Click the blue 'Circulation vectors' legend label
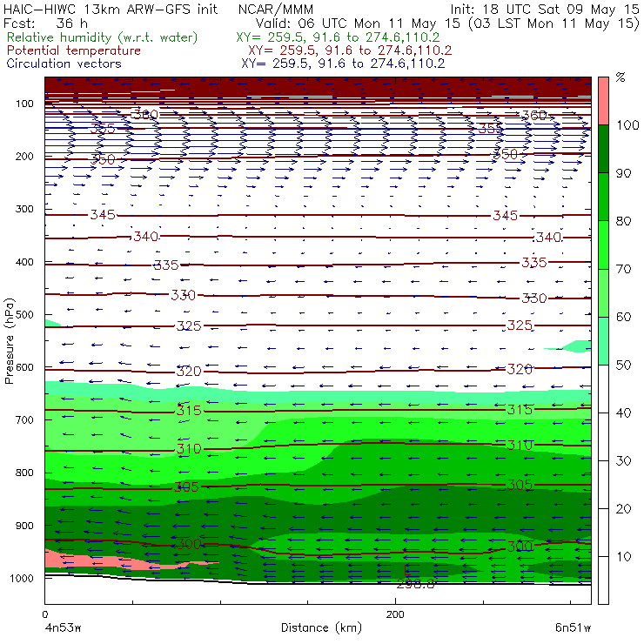Viewport: 644px width, 644px height. (x=64, y=64)
